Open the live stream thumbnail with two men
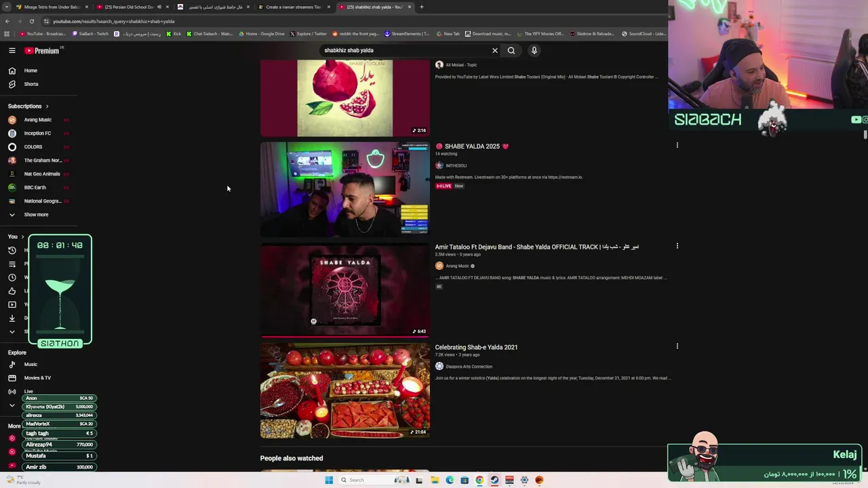 point(344,190)
